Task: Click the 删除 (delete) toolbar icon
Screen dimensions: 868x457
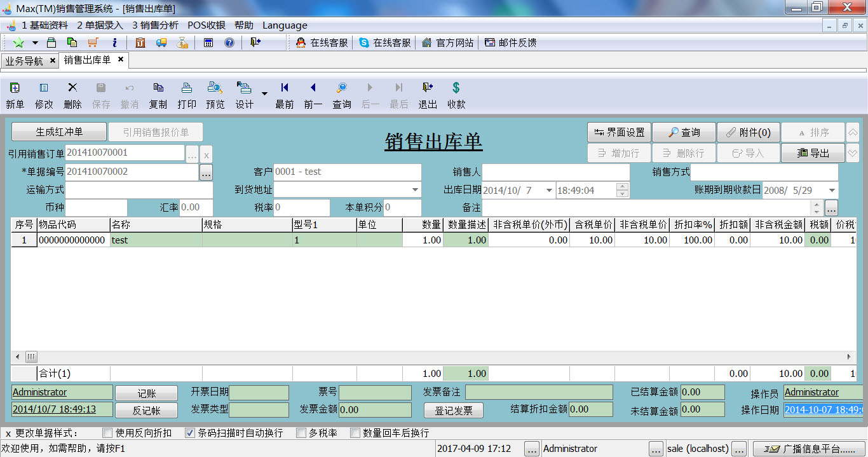Action: [72, 88]
